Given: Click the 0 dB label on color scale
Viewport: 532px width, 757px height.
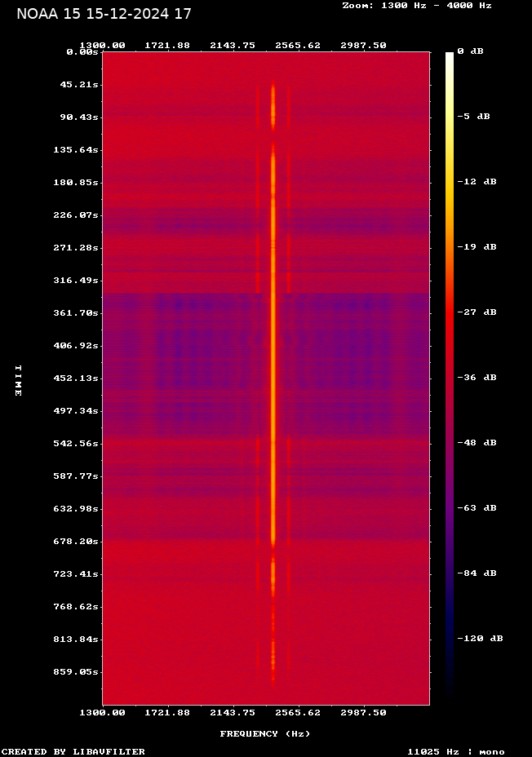Looking at the screenshot, I should pos(470,51).
